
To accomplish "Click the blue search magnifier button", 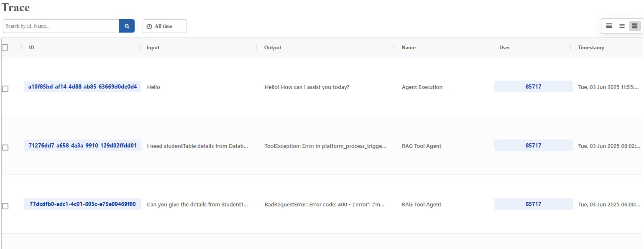I will tap(127, 26).
